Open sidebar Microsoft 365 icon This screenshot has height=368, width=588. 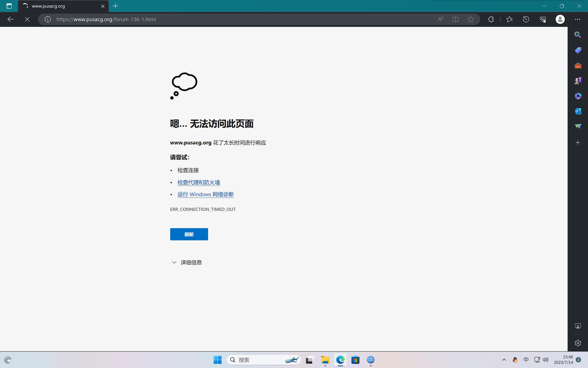click(578, 96)
